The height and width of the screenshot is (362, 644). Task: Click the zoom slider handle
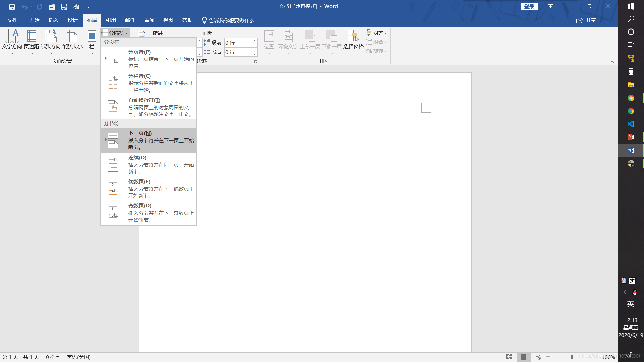coord(572,357)
